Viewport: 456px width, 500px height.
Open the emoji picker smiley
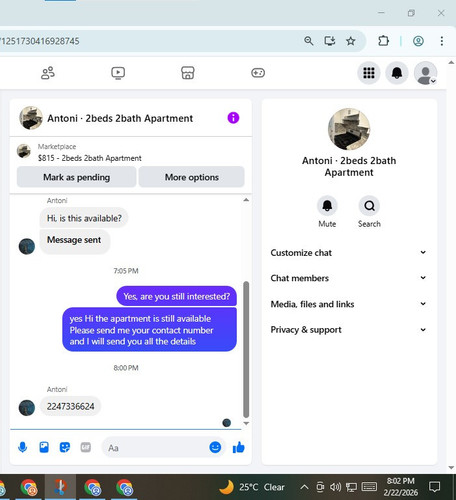click(x=215, y=447)
